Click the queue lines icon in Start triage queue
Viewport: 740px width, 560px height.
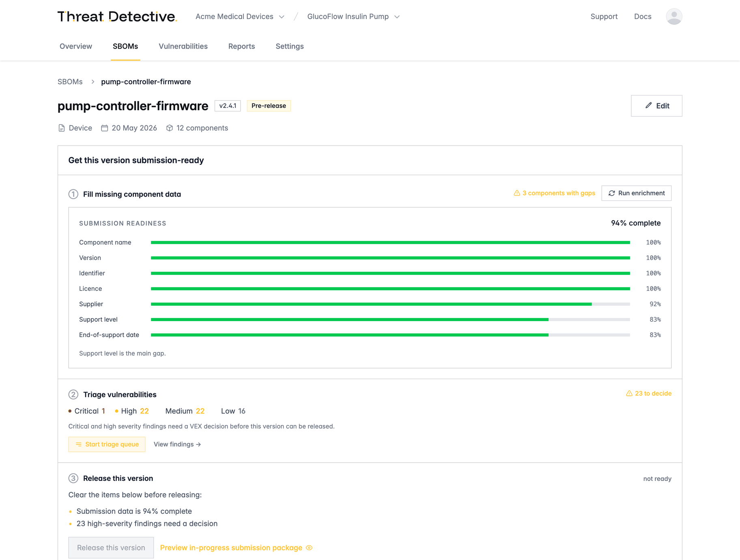pos(79,444)
